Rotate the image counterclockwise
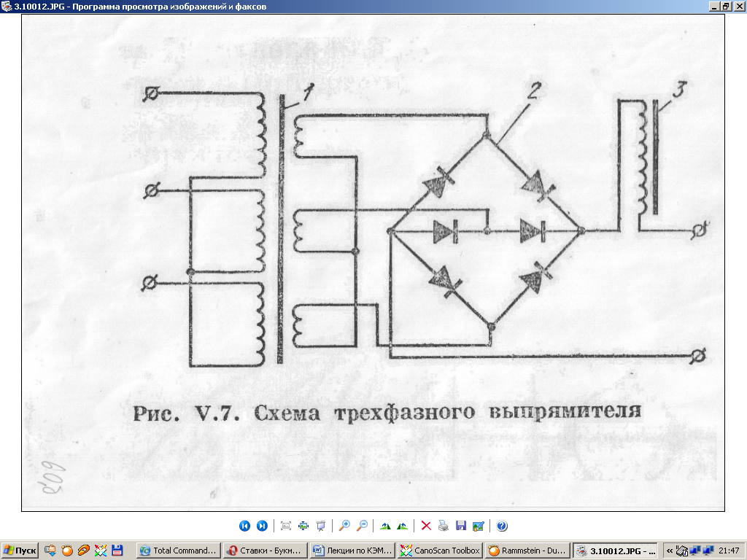The height and width of the screenshot is (560, 747). (403, 526)
